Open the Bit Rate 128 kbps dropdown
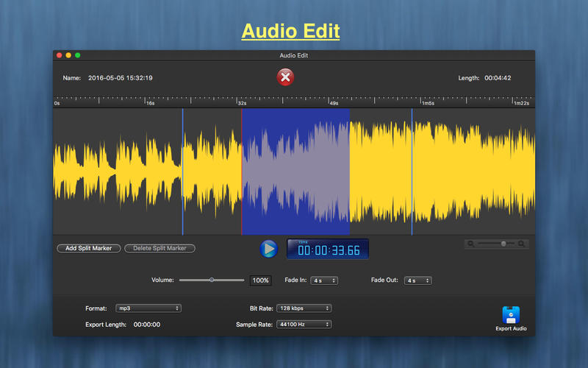Viewport: 588px width, 368px height. (x=304, y=308)
